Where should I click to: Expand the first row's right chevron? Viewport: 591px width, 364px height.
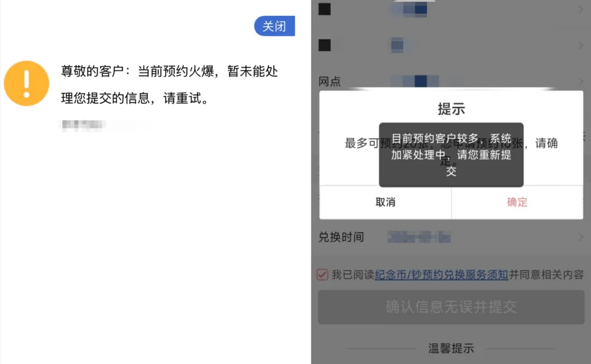[581, 9]
